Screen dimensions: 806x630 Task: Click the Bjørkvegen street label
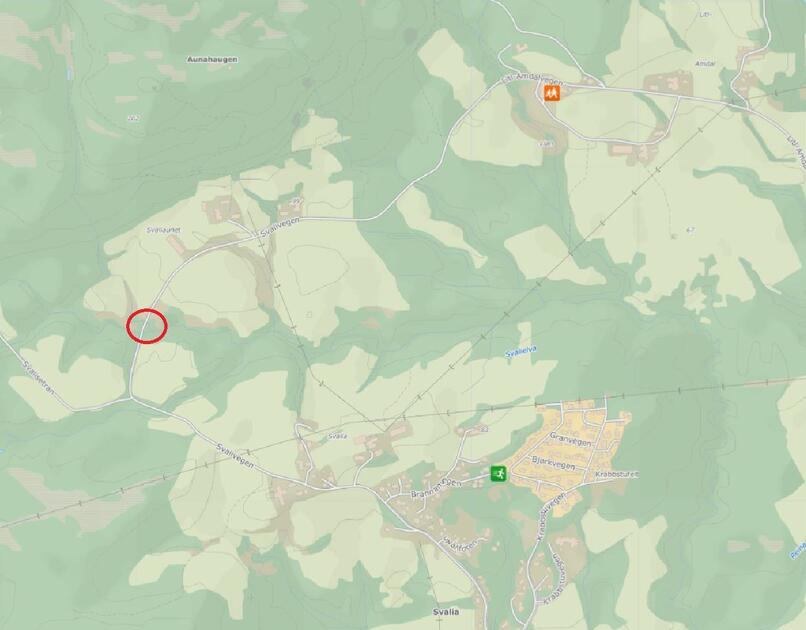(553, 462)
